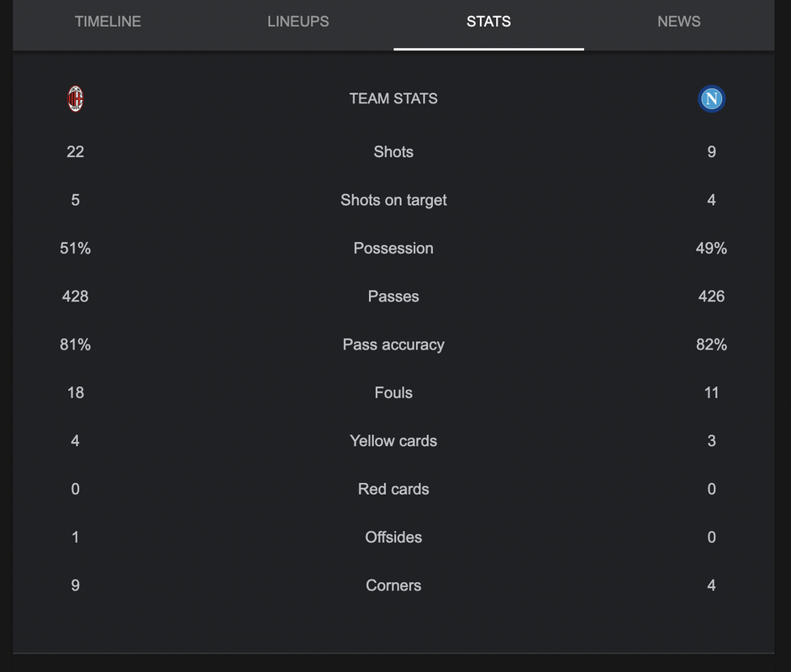The image size is (791, 672).
Task: Click the TEAM STATS heading
Action: 393,99
